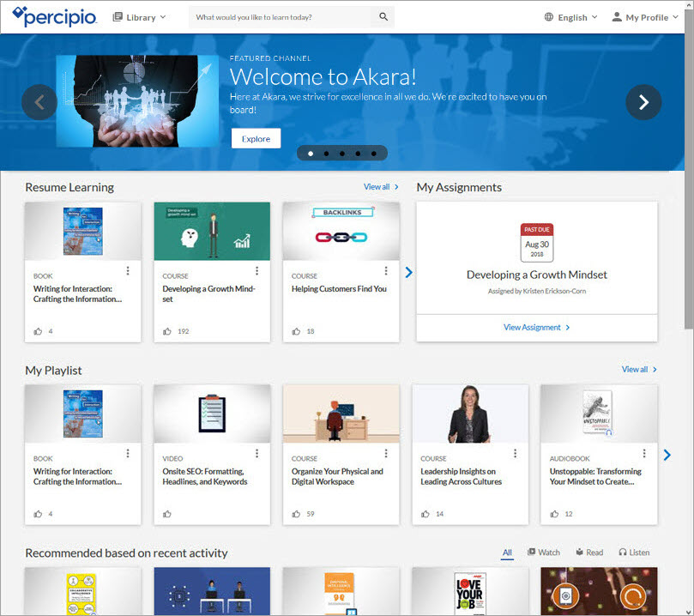
Task: Open View all in My Playlist
Action: 639,370
